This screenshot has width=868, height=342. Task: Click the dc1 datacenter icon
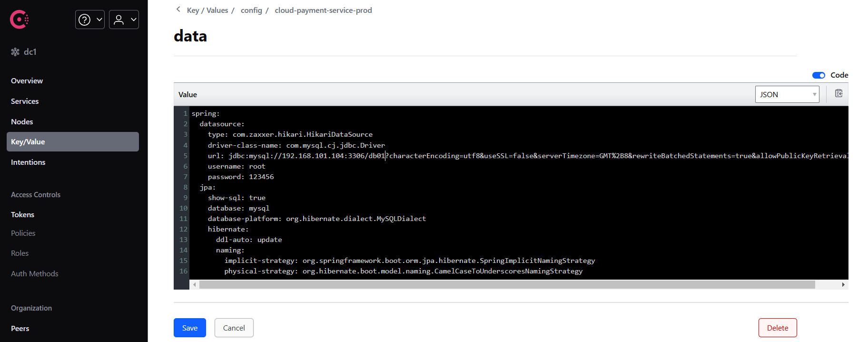(x=15, y=52)
